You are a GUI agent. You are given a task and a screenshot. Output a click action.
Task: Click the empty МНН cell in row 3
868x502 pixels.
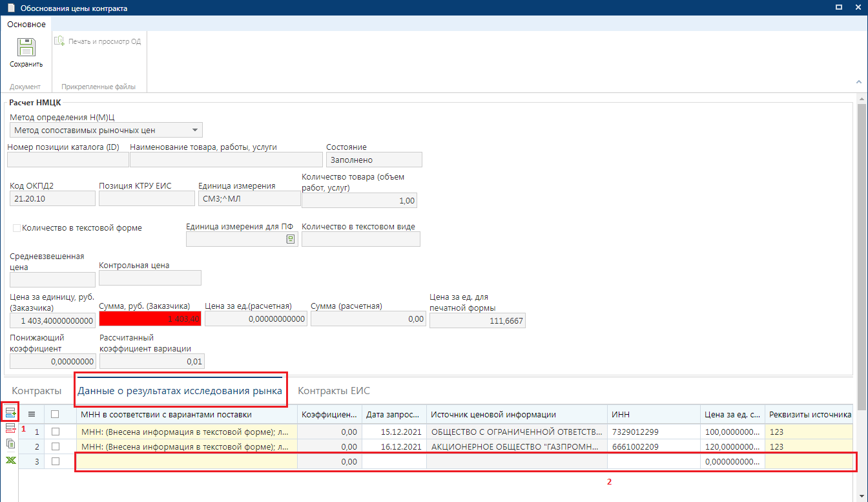pyautogui.click(x=187, y=461)
